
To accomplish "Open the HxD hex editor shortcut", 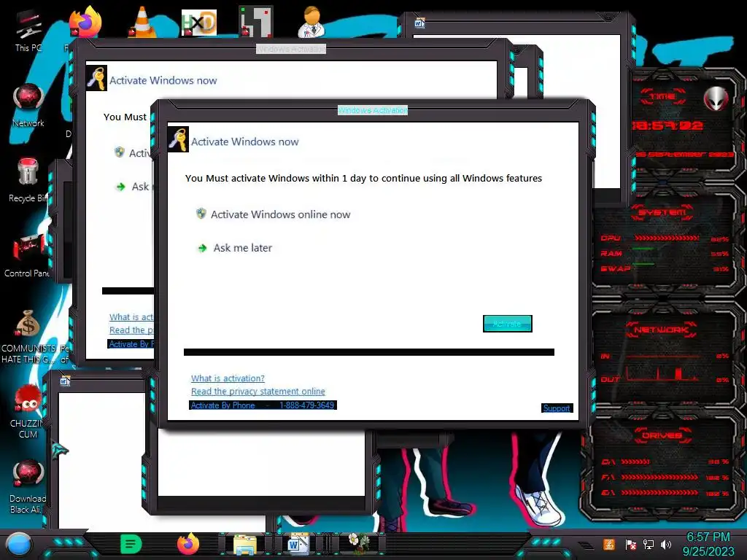I will (198, 23).
